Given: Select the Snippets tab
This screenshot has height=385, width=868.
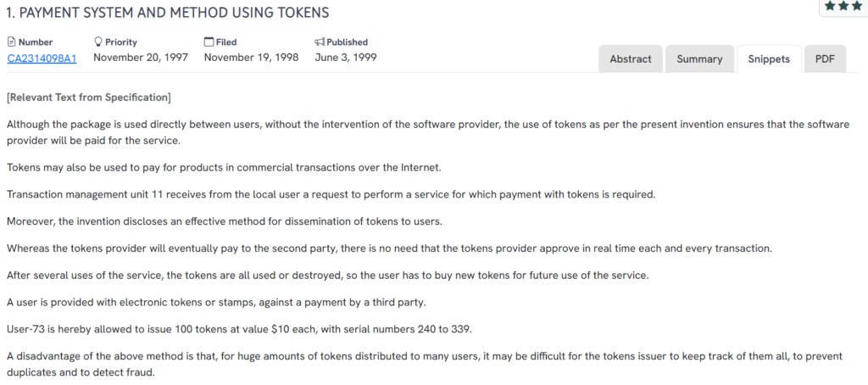Looking at the screenshot, I should coord(769,59).
